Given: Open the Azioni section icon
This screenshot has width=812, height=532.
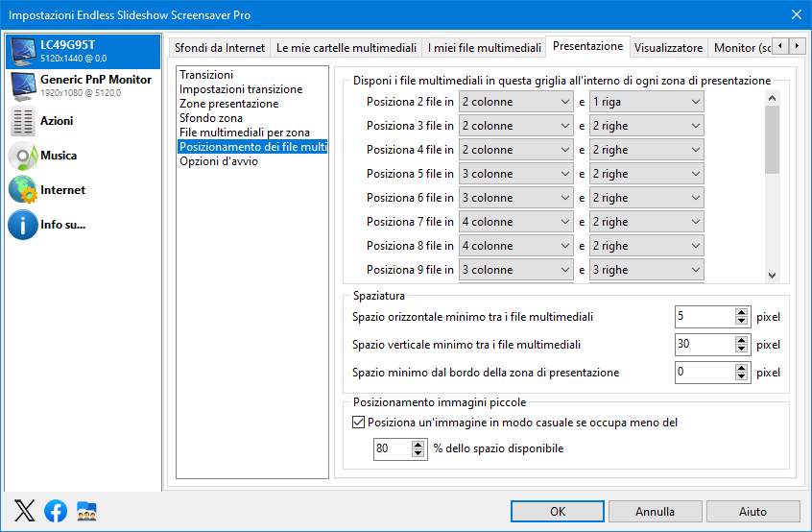Looking at the screenshot, I should click(23, 121).
